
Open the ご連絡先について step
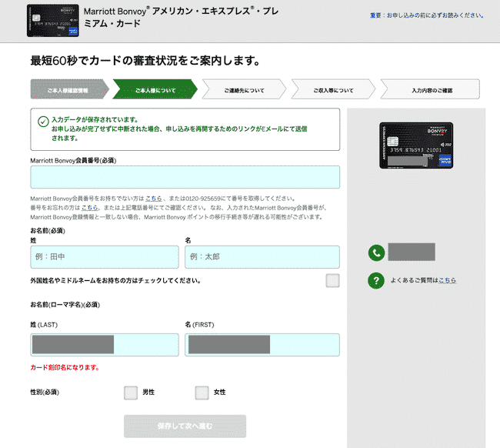click(x=245, y=90)
